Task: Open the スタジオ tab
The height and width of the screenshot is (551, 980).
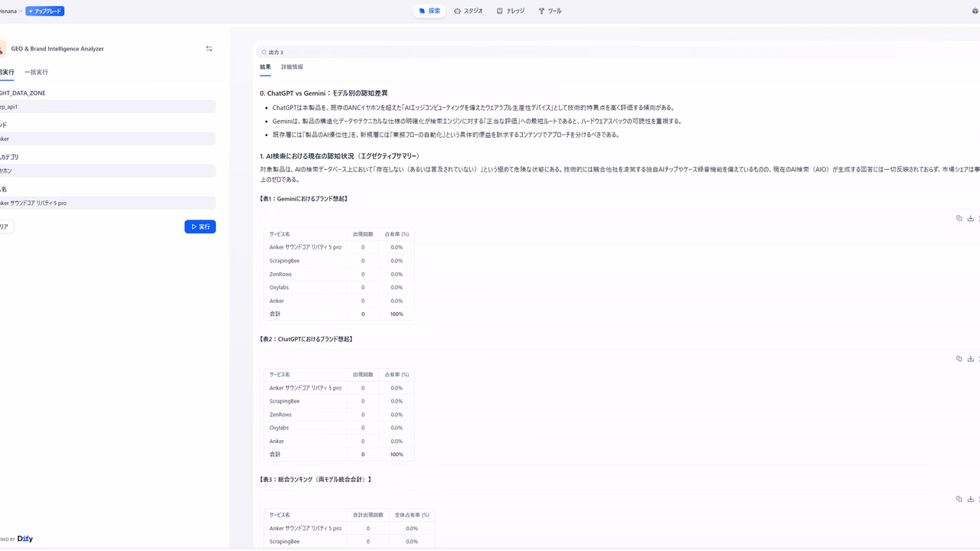Action: click(469, 11)
